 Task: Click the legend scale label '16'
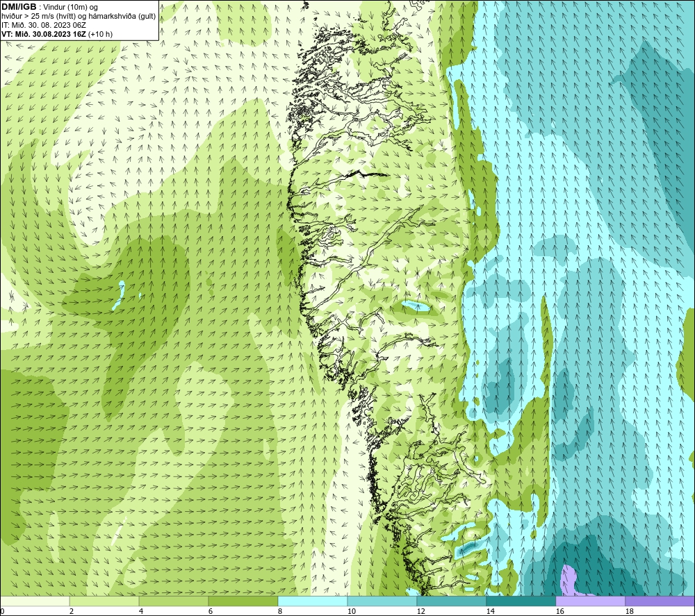pyautogui.click(x=559, y=611)
